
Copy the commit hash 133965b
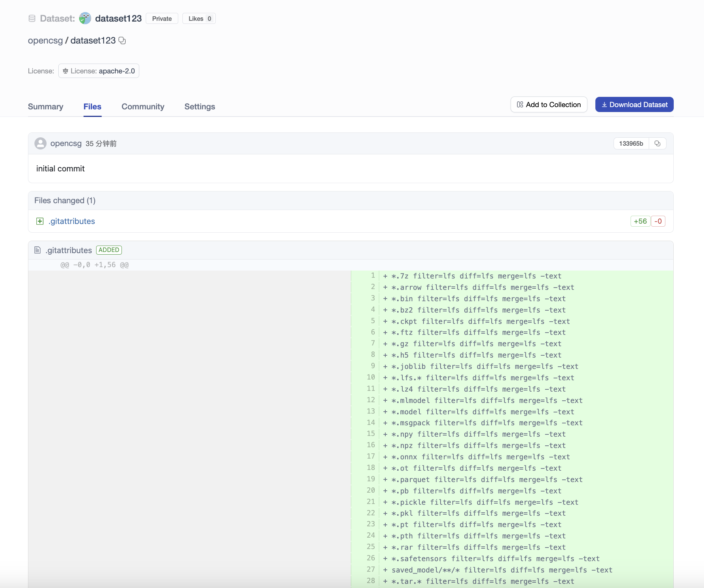[x=657, y=143]
